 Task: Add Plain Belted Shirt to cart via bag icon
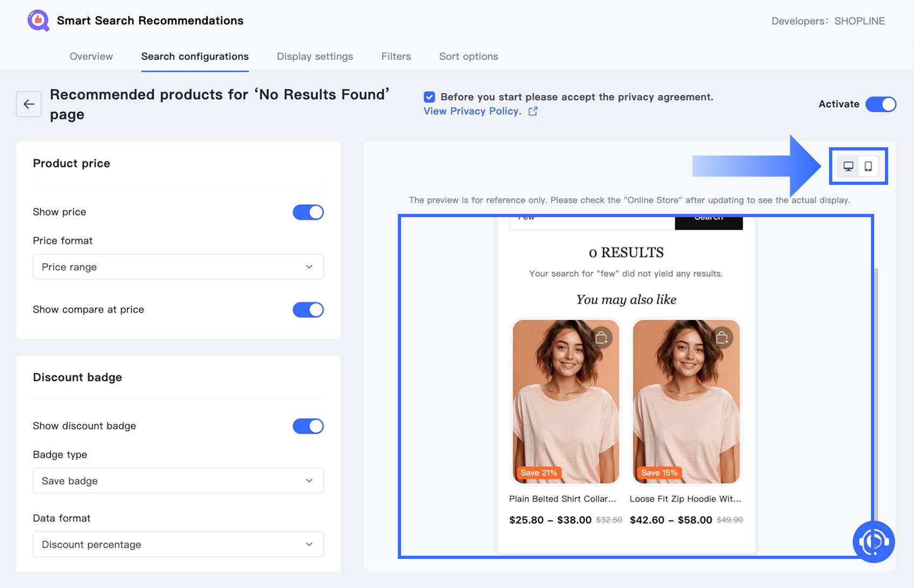602,338
